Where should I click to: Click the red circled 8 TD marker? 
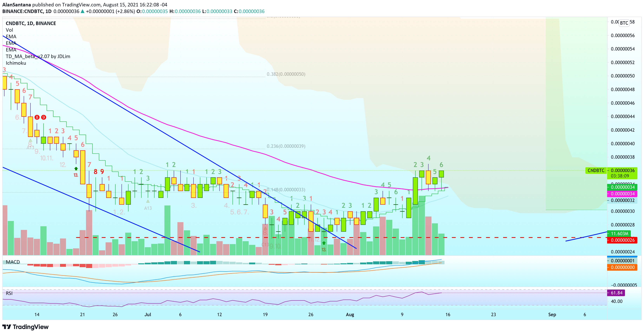[x=37, y=117]
